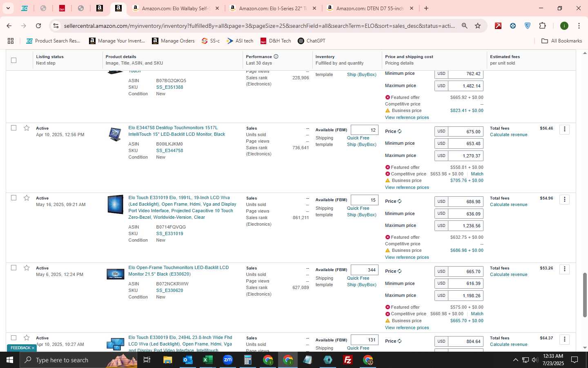
Task: Switch to the DTEN D7 55-inch tab
Action: (x=370, y=8)
